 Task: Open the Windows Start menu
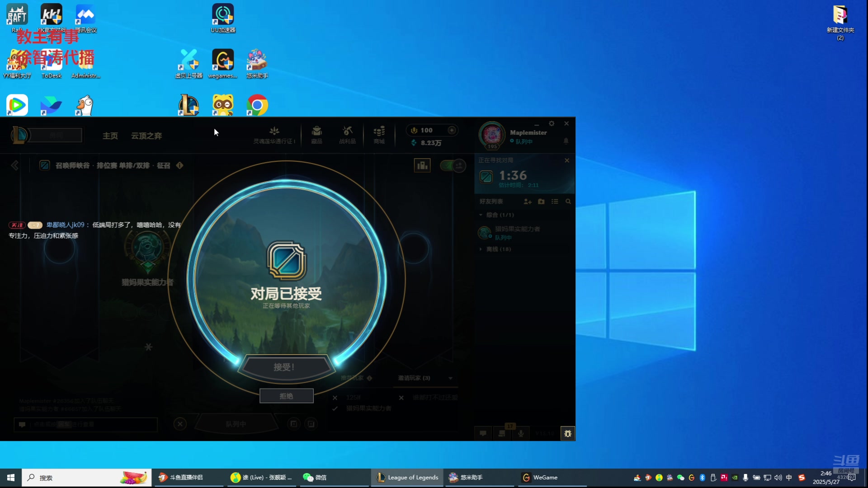10,478
